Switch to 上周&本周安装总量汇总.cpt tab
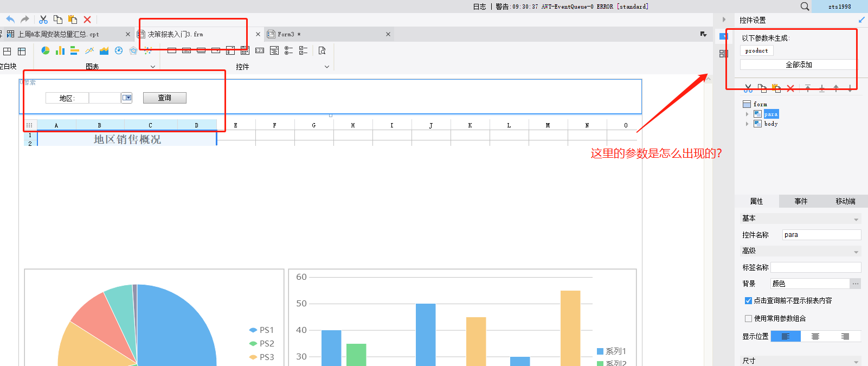 point(59,34)
